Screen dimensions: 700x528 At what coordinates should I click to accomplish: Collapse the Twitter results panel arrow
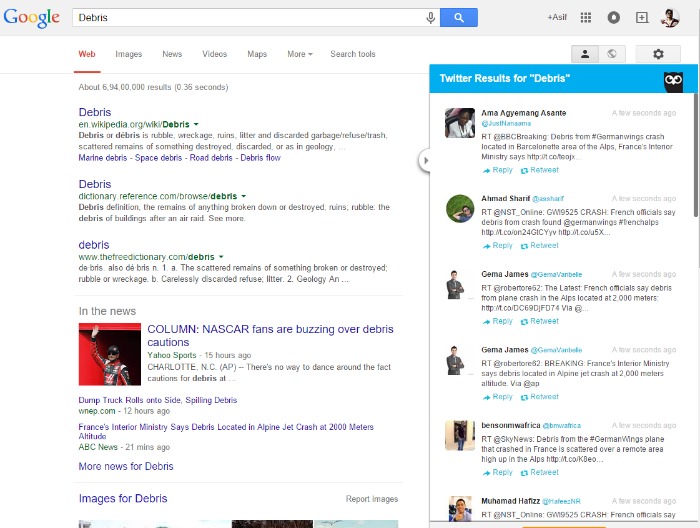(x=425, y=160)
